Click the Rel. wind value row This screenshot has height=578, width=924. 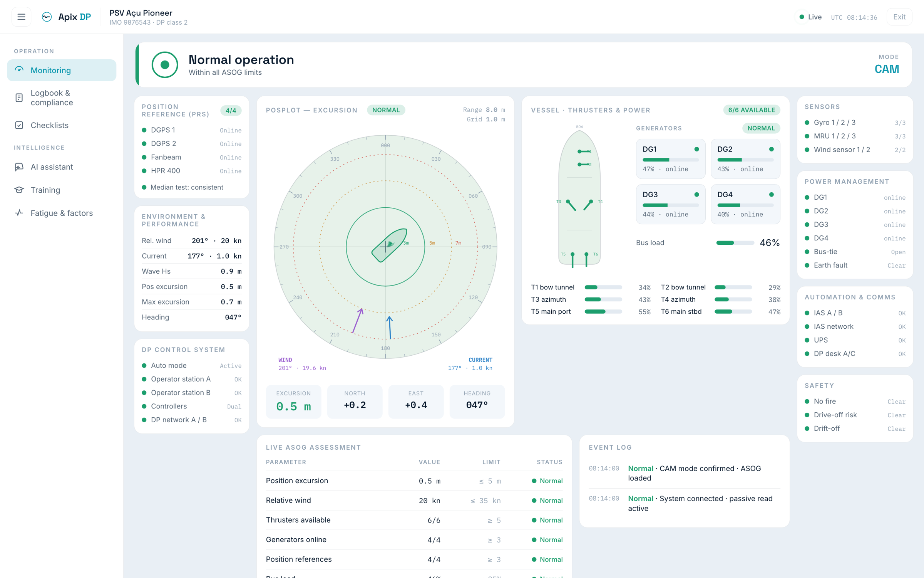pyautogui.click(x=191, y=241)
